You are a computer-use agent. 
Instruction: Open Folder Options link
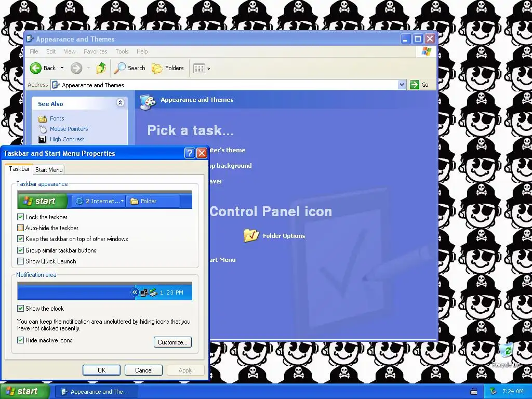tap(284, 236)
